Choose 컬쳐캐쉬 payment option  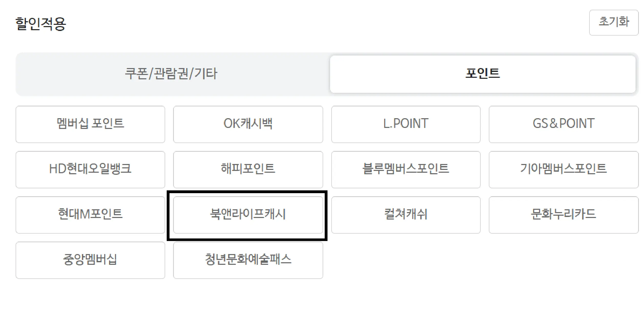click(x=406, y=215)
